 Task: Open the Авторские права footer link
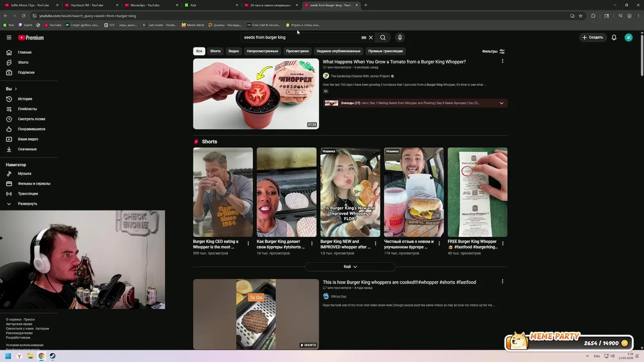click(x=19, y=324)
